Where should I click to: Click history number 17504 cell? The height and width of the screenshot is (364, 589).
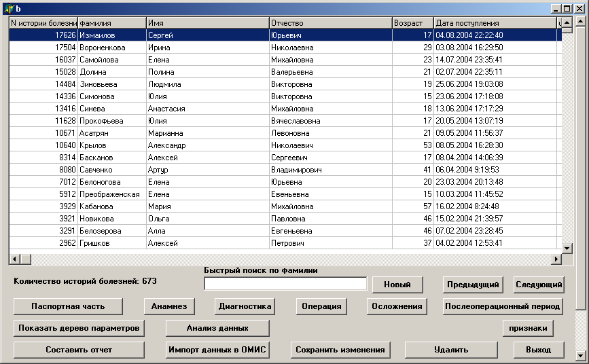coord(43,48)
